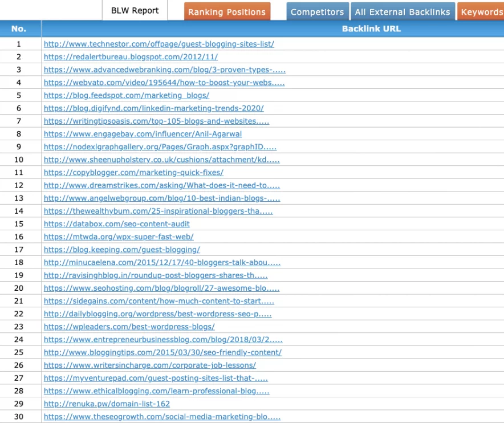Open the angelwebgroup.com blog link
The height and width of the screenshot is (423, 504).
point(162,198)
